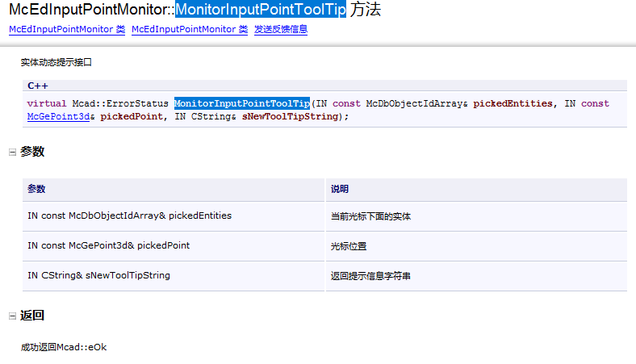Click the 返回 section heading

tap(32, 316)
